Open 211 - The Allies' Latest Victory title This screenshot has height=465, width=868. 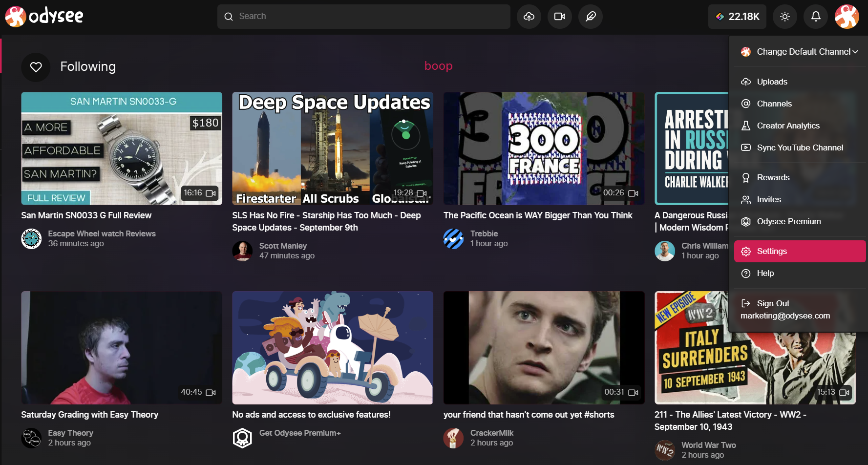coord(730,421)
